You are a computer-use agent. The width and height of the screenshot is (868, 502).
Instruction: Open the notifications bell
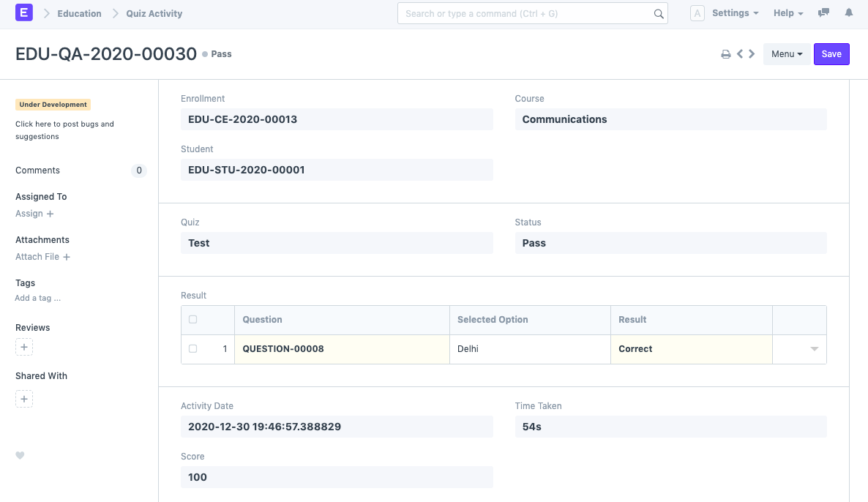click(849, 13)
